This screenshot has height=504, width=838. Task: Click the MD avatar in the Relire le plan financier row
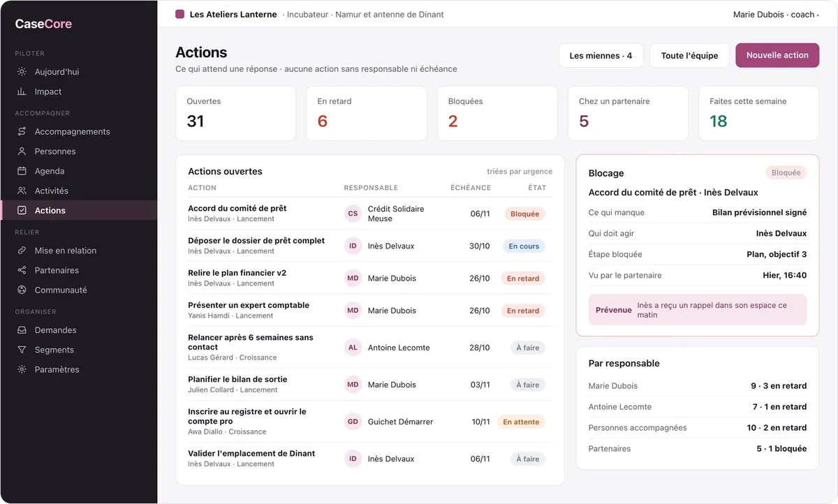point(353,278)
